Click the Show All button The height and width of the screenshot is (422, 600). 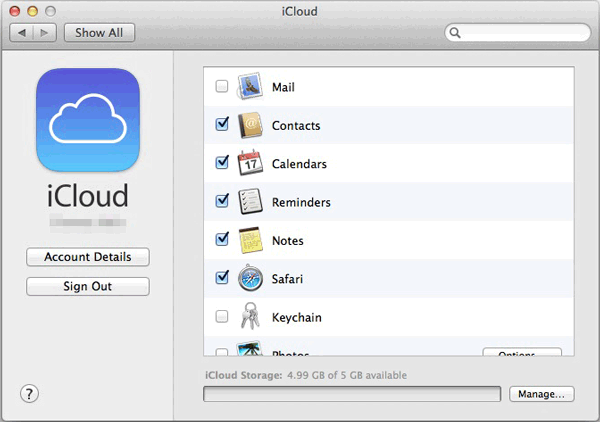point(99,33)
